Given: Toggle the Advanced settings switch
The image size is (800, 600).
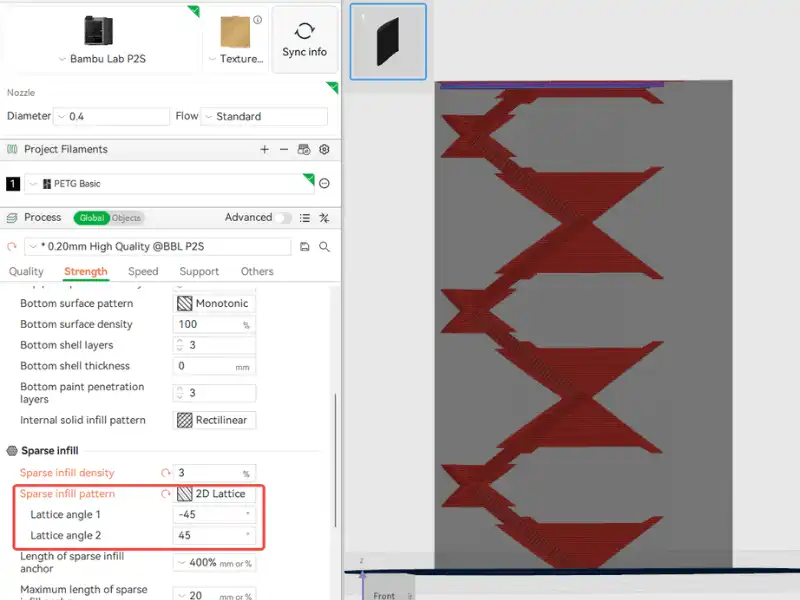Looking at the screenshot, I should coord(285,218).
